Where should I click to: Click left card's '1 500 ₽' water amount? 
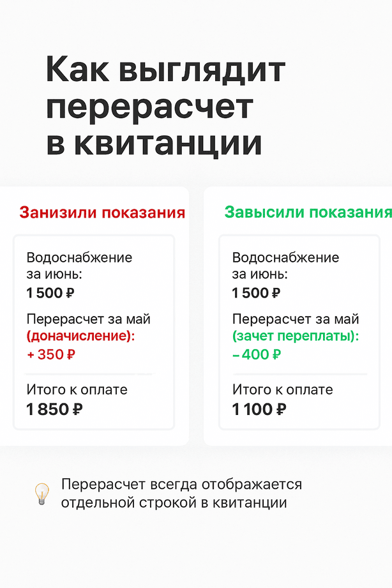pos(50,293)
